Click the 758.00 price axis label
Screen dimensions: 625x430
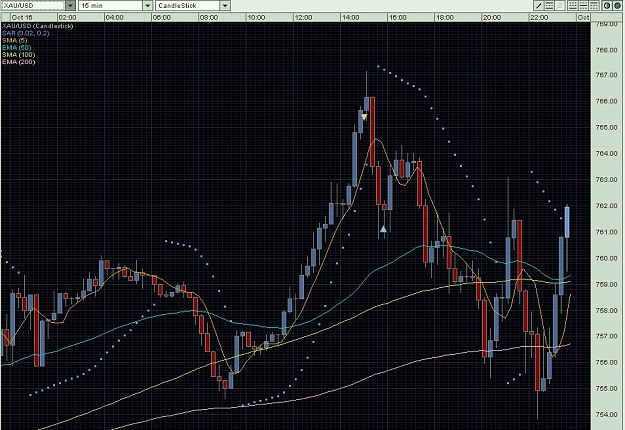click(606, 310)
